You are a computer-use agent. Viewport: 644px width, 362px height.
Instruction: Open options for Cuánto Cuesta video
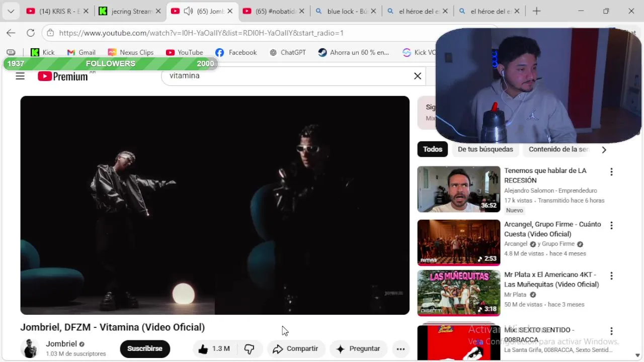611,226
